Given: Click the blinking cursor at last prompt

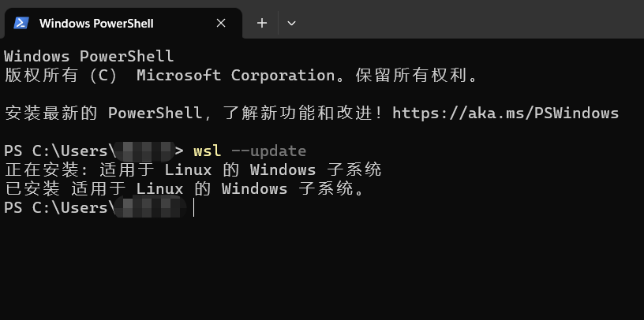Looking at the screenshot, I should pyautogui.click(x=193, y=208).
